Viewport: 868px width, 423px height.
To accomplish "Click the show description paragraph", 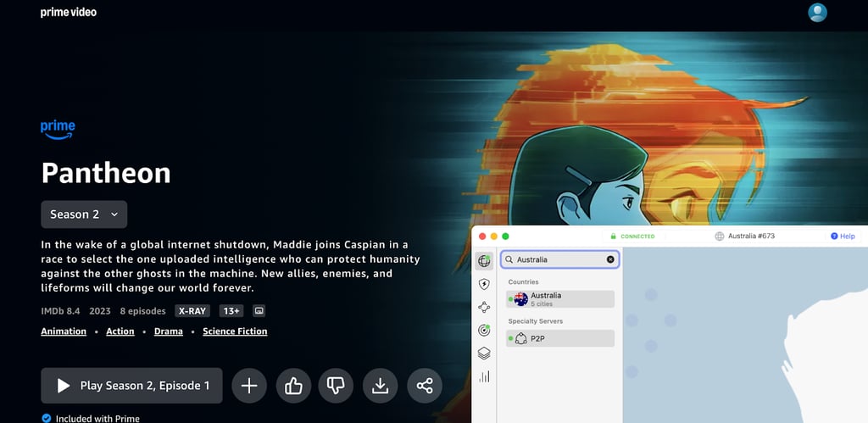I will (x=231, y=266).
